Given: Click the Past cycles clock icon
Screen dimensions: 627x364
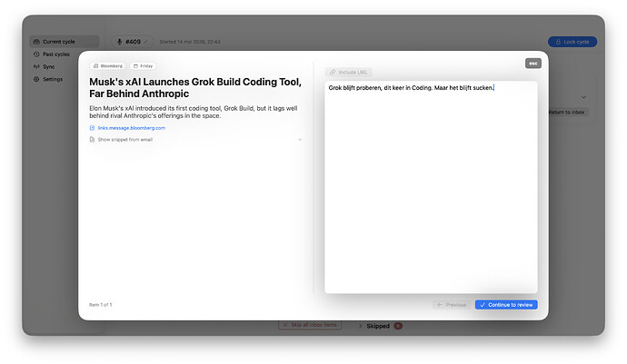Looking at the screenshot, I should coord(36,54).
